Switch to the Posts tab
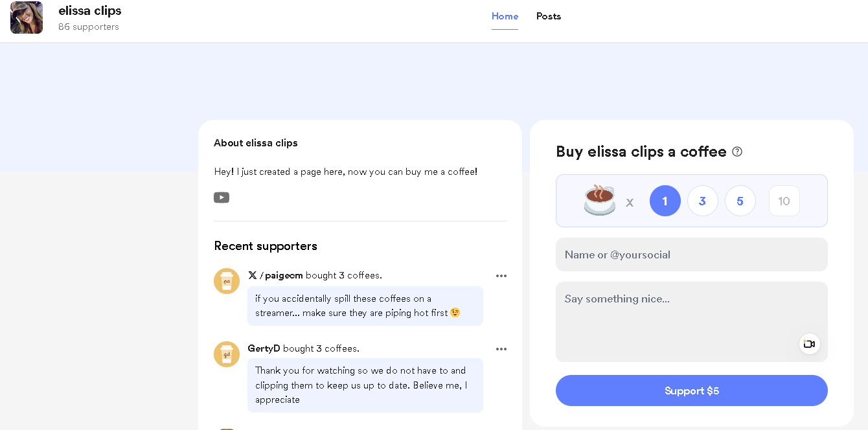 549,16
